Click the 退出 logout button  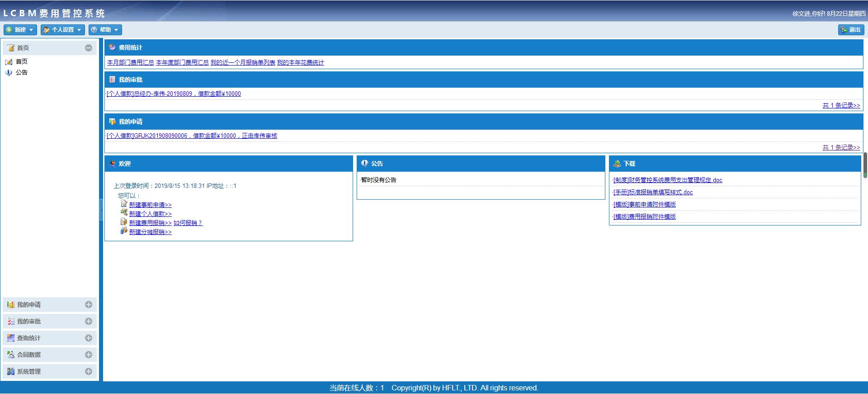(x=851, y=30)
